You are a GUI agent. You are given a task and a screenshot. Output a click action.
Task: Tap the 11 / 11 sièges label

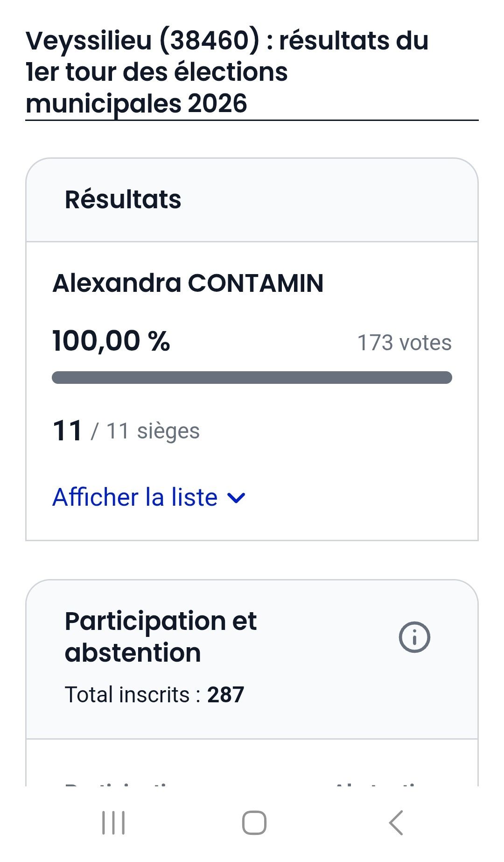[126, 431]
